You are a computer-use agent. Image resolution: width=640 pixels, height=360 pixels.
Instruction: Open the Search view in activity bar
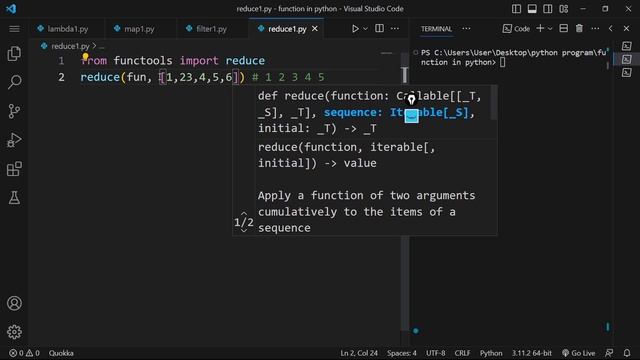pos(14,82)
